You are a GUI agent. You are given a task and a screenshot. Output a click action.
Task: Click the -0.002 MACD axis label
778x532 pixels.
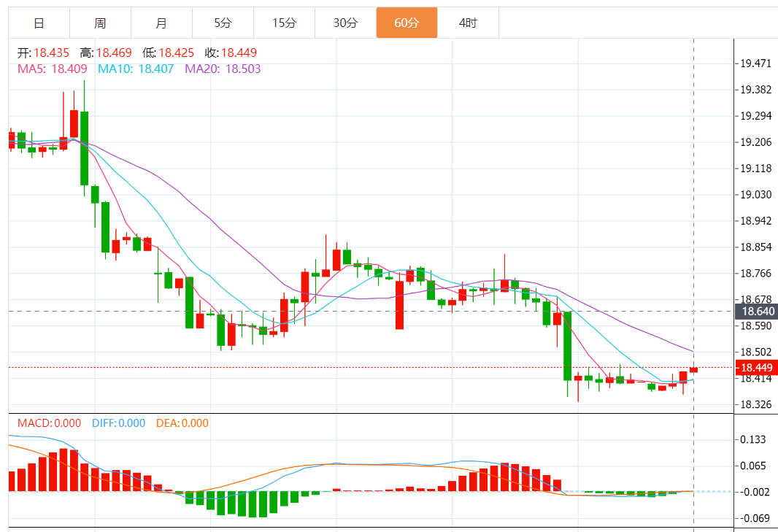click(753, 492)
